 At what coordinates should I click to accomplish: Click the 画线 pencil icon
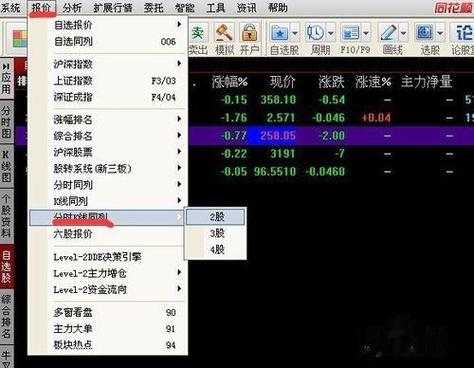389,33
